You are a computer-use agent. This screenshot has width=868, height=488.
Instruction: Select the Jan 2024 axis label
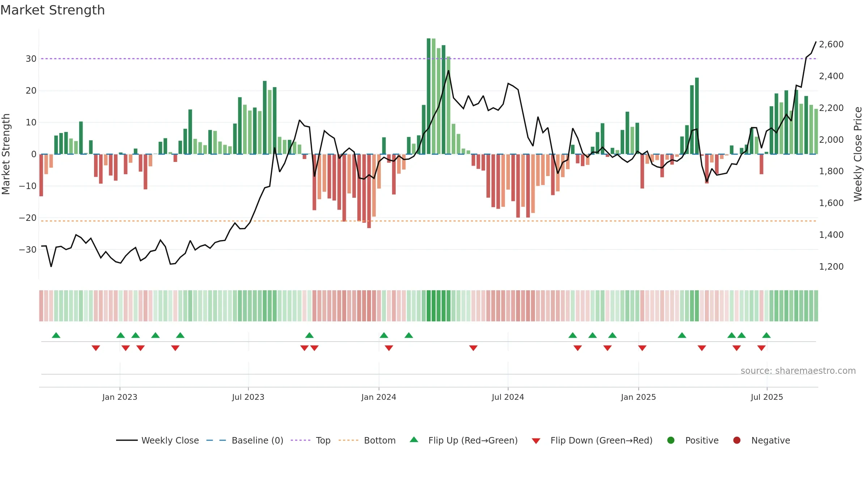pyautogui.click(x=379, y=397)
